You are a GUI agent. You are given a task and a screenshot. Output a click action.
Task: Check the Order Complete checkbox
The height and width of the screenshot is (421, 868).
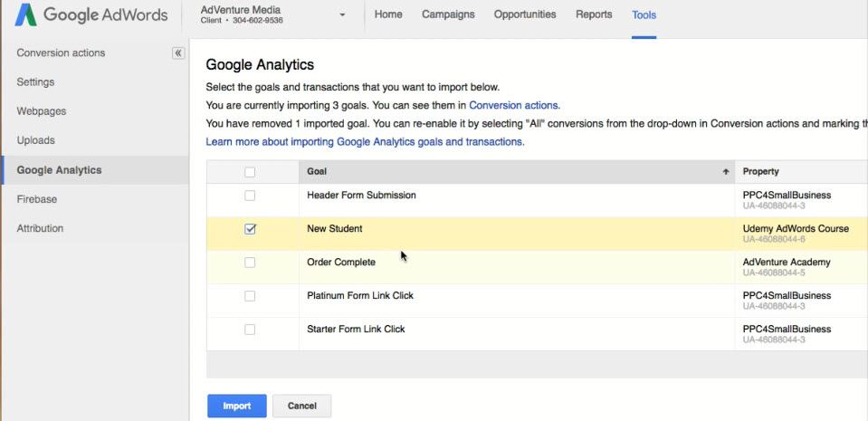click(x=250, y=263)
